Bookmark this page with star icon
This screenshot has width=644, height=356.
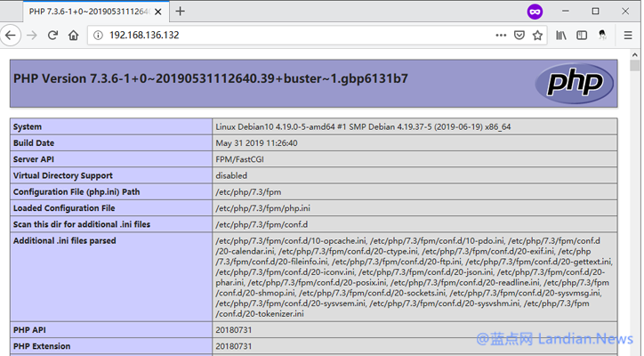coord(538,35)
